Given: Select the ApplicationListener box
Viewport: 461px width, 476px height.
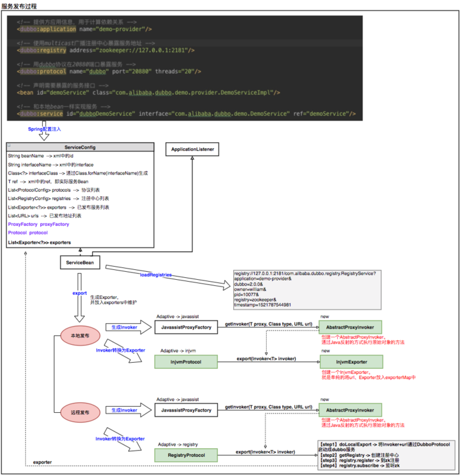Looking at the screenshot, I should point(192,149).
